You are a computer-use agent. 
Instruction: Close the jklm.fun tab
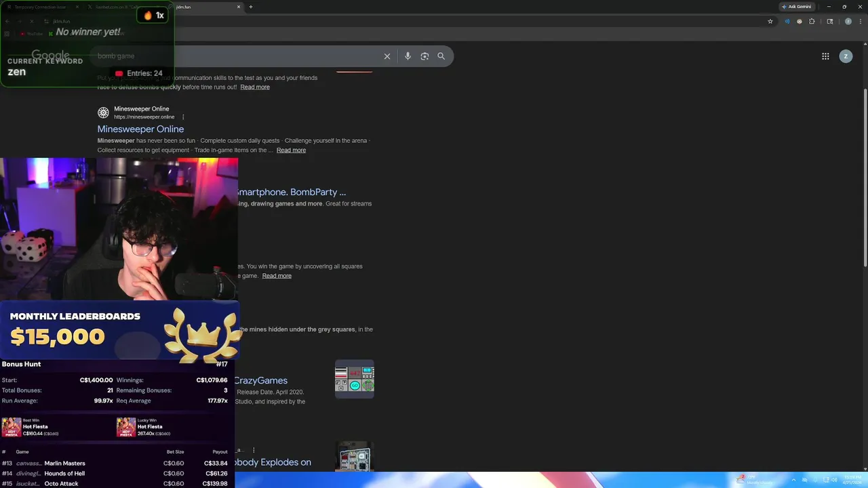click(x=239, y=7)
